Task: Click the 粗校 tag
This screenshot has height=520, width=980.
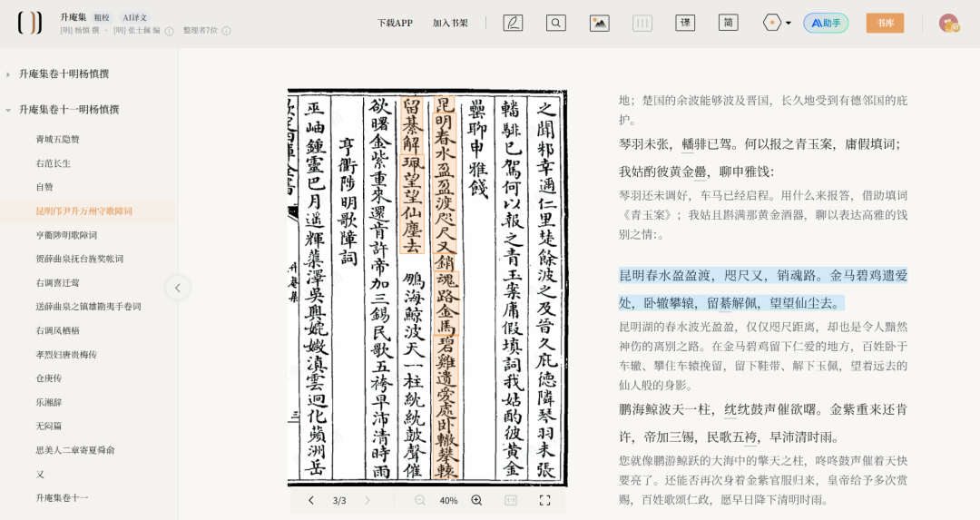Action: 102,17
